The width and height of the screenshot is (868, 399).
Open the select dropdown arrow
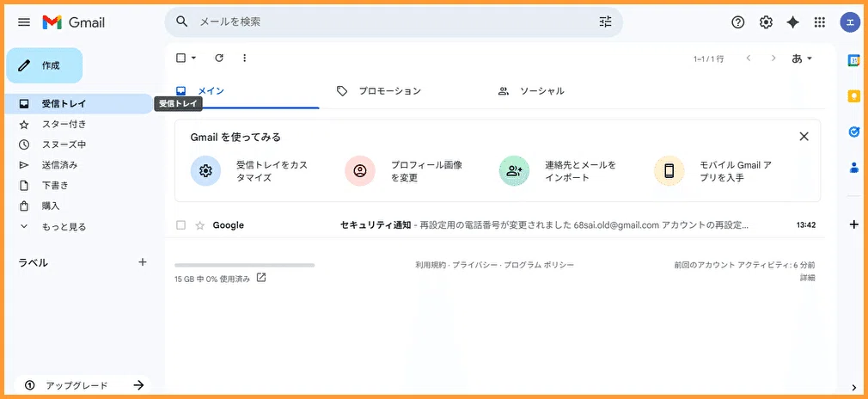(193, 58)
